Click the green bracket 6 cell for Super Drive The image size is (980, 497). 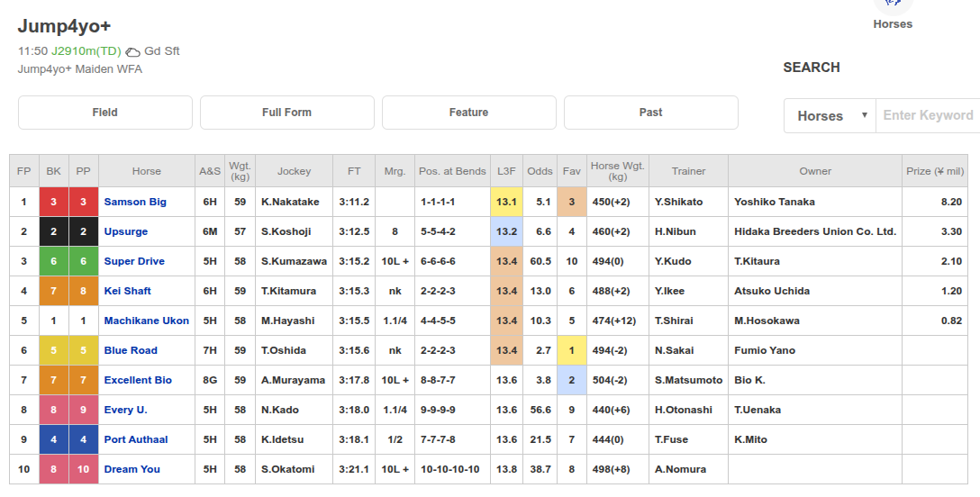[54, 261]
